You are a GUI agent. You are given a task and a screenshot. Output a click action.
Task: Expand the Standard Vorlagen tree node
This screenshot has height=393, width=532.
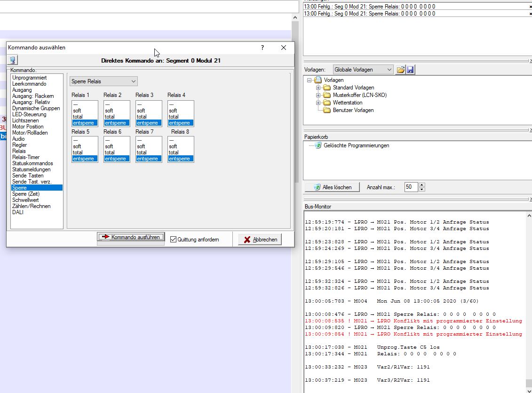[318, 88]
